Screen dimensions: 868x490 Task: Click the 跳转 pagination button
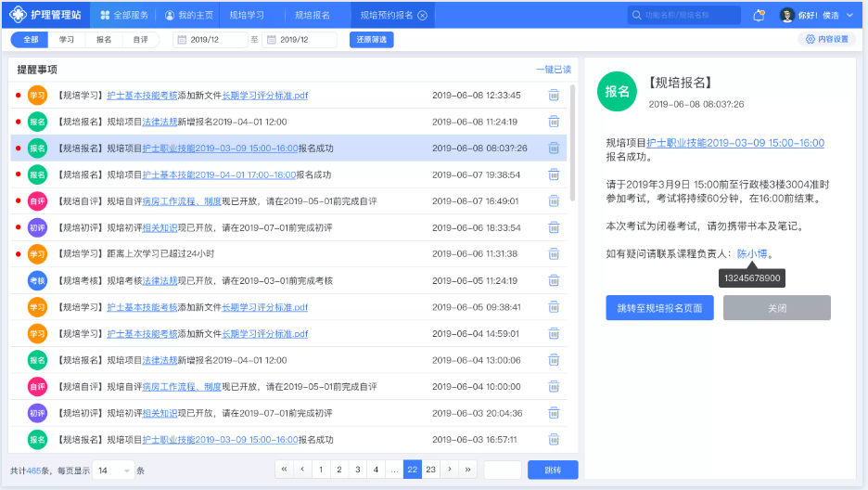point(553,470)
